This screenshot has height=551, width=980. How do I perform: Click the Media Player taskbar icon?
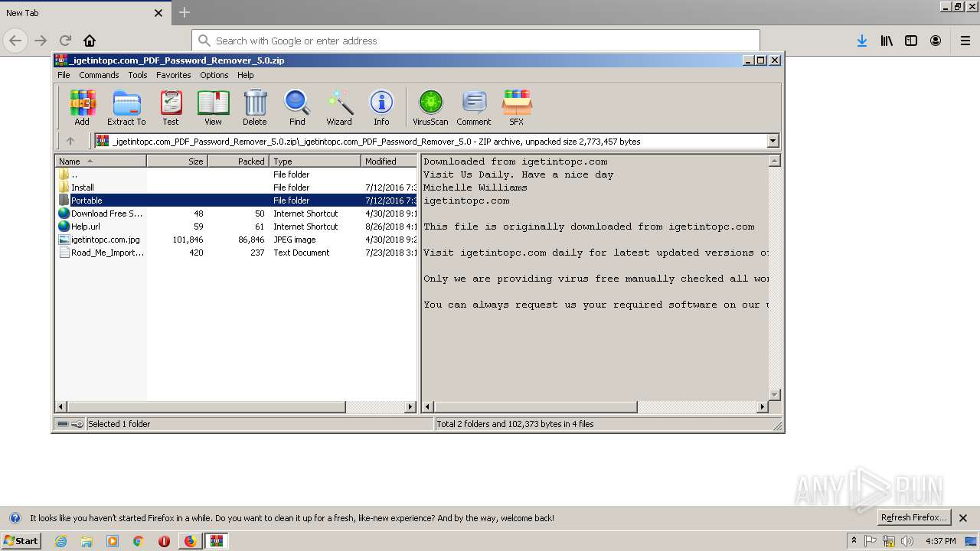pyautogui.click(x=113, y=541)
